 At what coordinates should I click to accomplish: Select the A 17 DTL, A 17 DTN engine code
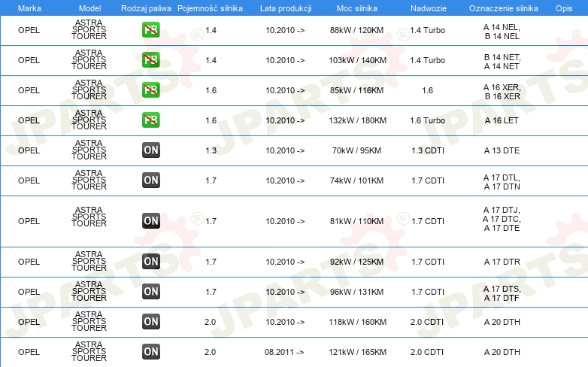coord(502,182)
